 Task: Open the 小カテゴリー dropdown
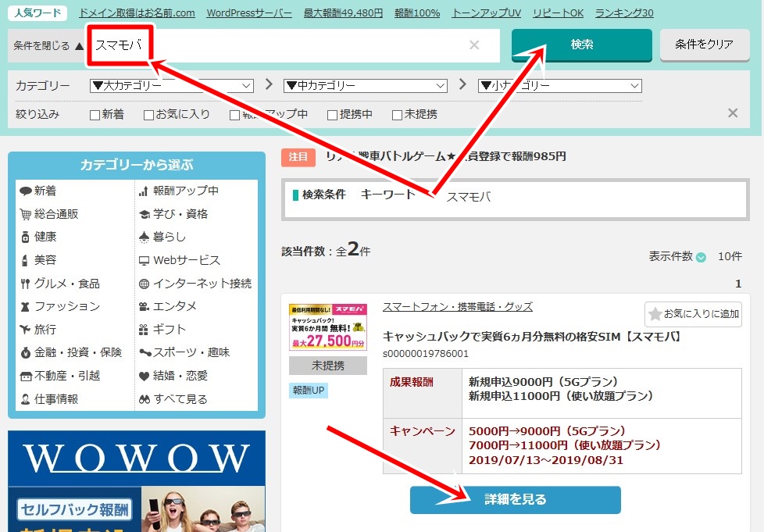560,86
